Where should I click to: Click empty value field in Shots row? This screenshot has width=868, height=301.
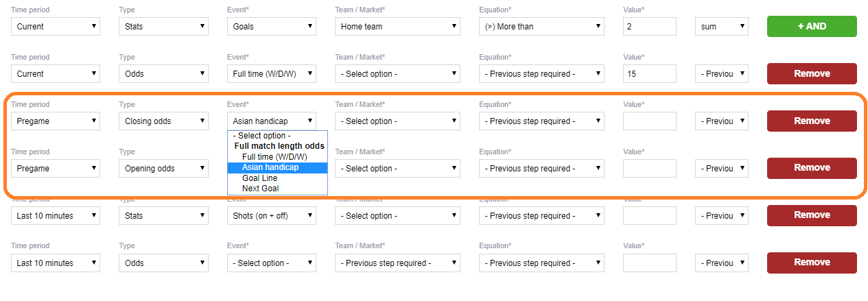coord(650,216)
